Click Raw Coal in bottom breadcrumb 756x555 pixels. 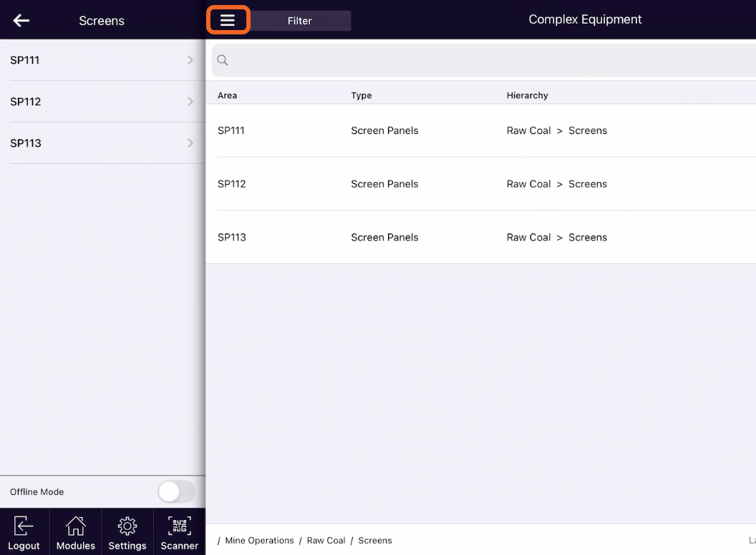point(326,541)
